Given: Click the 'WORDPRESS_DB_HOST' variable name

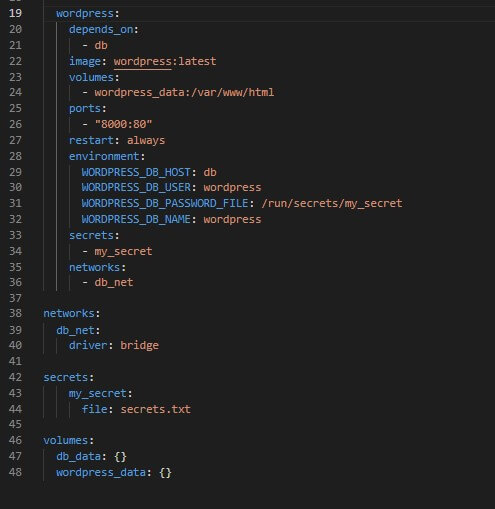Looking at the screenshot, I should tap(136, 172).
